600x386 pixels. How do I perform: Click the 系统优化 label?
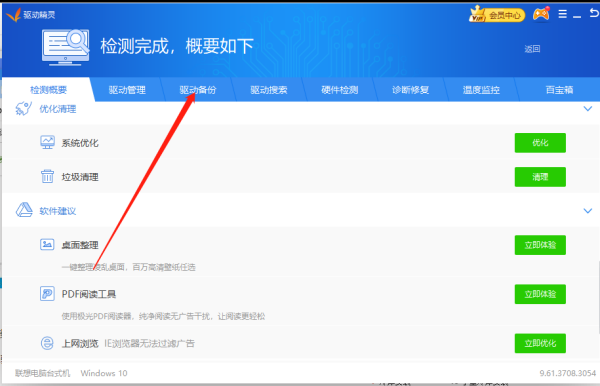point(80,143)
